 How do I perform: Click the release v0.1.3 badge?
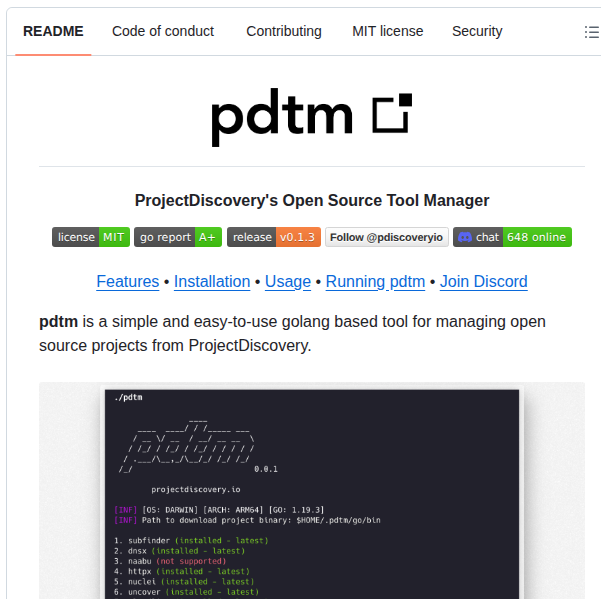click(x=274, y=237)
